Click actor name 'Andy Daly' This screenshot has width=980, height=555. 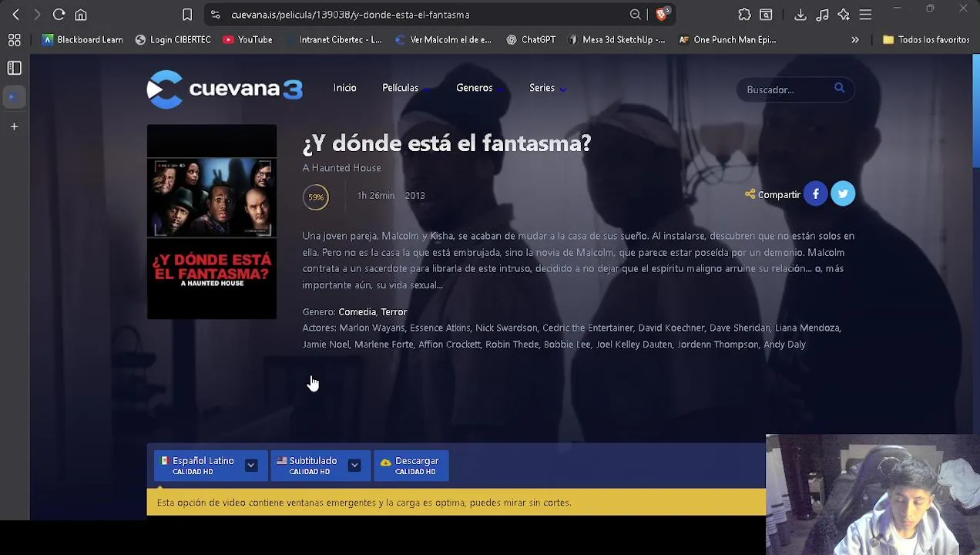pos(784,345)
